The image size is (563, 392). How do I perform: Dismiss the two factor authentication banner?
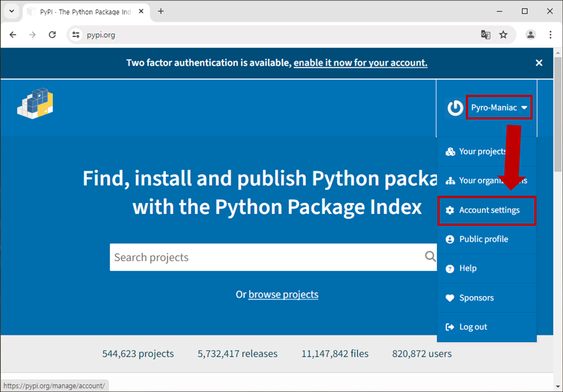click(539, 63)
